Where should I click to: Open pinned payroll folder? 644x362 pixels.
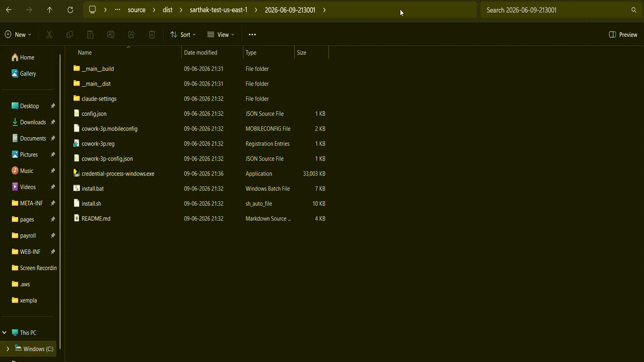pos(28,236)
